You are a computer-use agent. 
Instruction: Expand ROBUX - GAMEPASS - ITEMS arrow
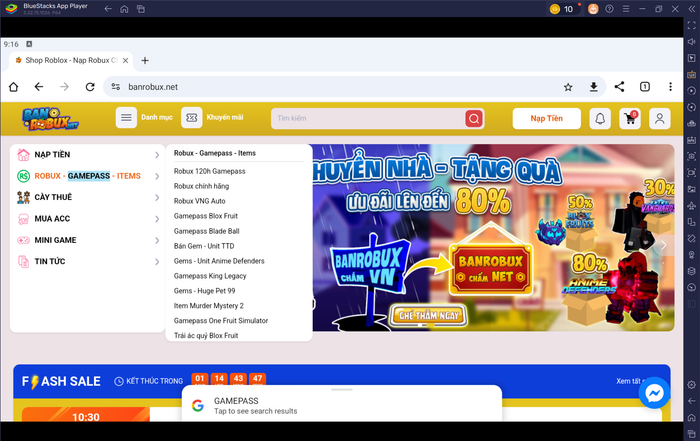tap(157, 176)
